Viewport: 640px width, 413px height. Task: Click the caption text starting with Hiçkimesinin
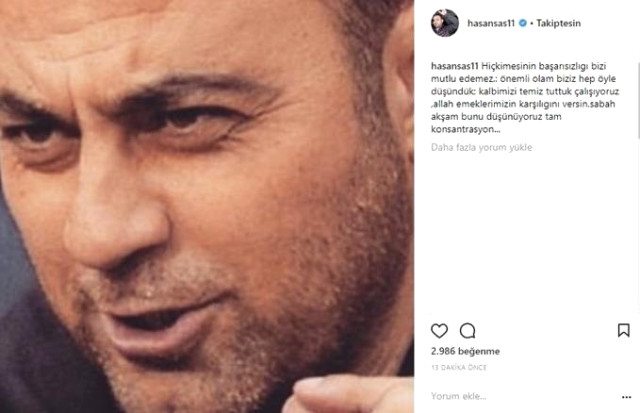525,98
